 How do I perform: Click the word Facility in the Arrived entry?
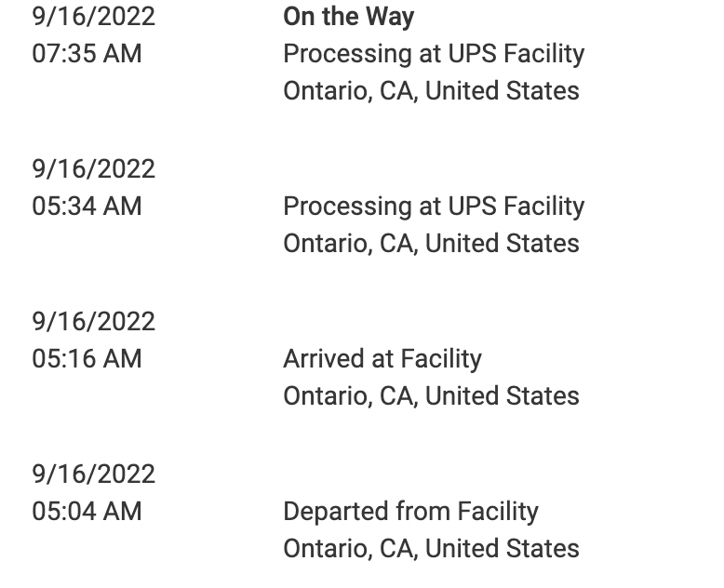pyautogui.click(x=441, y=359)
